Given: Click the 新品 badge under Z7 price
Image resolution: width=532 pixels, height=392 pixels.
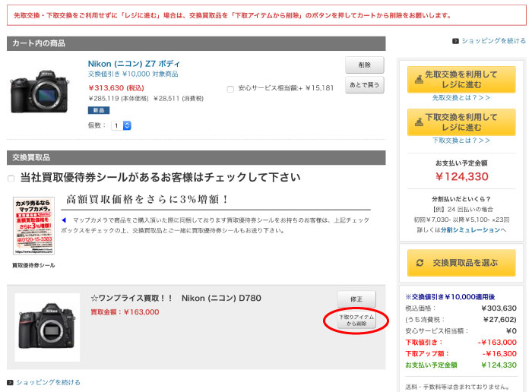Looking at the screenshot, I should (x=99, y=110).
